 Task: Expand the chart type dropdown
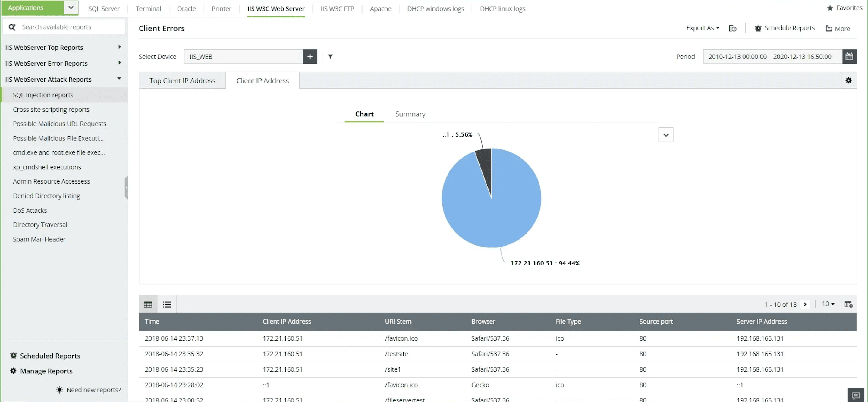(665, 135)
